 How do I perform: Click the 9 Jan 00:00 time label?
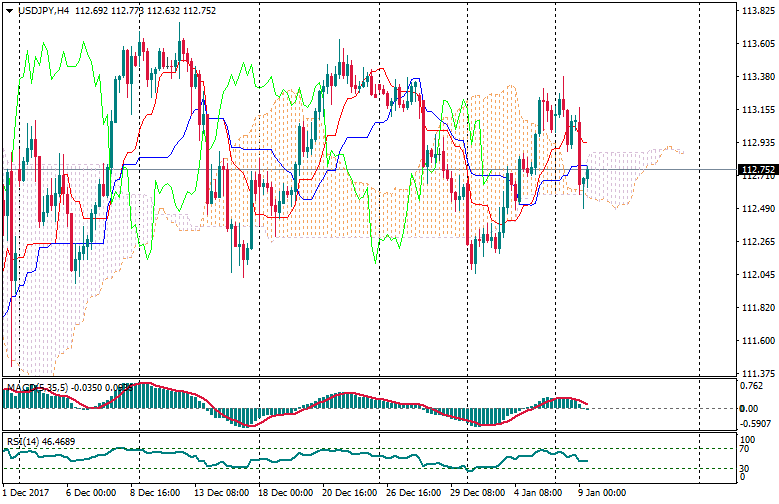click(x=602, y=493)
